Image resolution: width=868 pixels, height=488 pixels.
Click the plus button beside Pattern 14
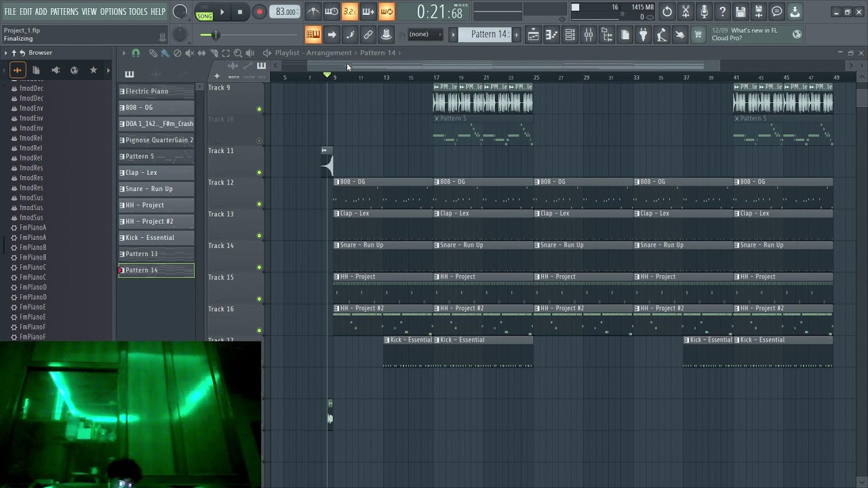pyautogui.click(x=516, y=35)
